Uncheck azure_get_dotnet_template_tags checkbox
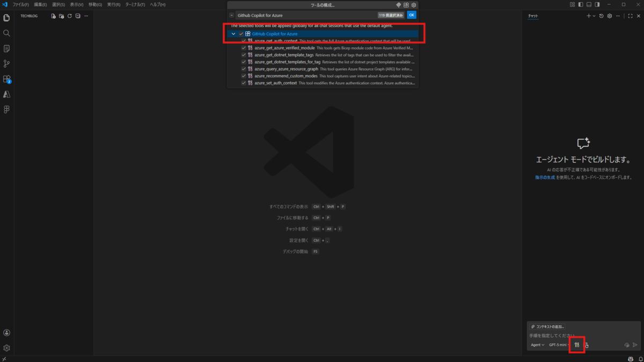 (x=244, y=55)
